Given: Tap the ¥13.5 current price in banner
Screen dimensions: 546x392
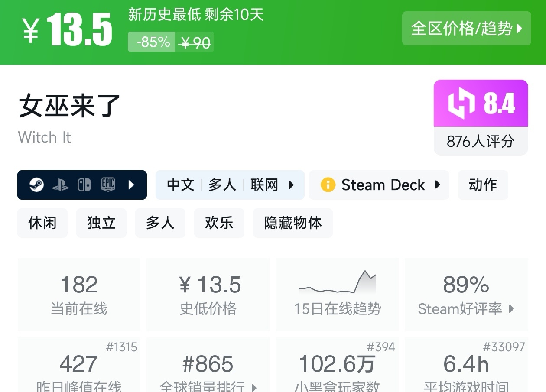Looking at the screenshot, I should point(67,29).
